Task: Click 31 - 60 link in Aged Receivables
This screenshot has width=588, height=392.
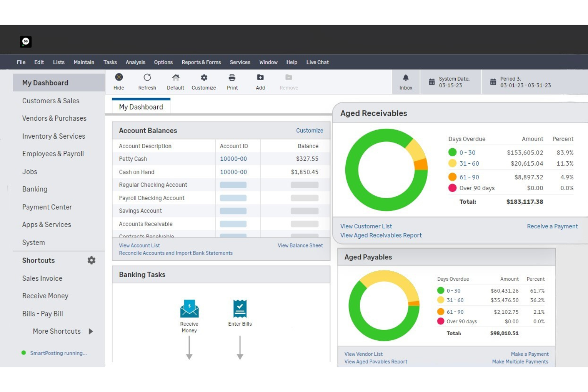Action: pos(469,163)
